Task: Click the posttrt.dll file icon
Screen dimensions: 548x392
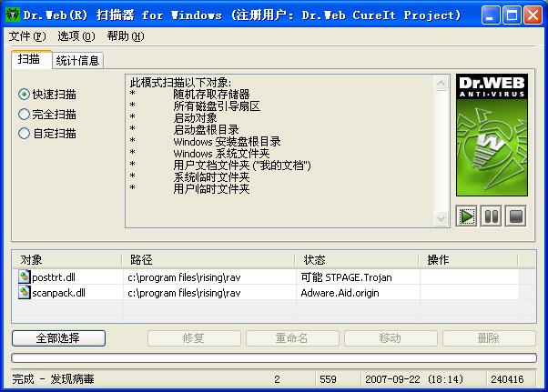Action: click(x=24, y=276)
